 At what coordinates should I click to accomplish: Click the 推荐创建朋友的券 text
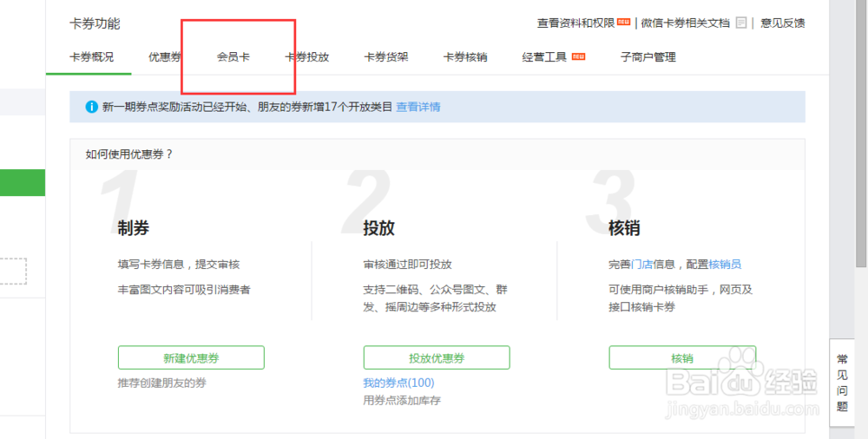[x=162, y=383]
